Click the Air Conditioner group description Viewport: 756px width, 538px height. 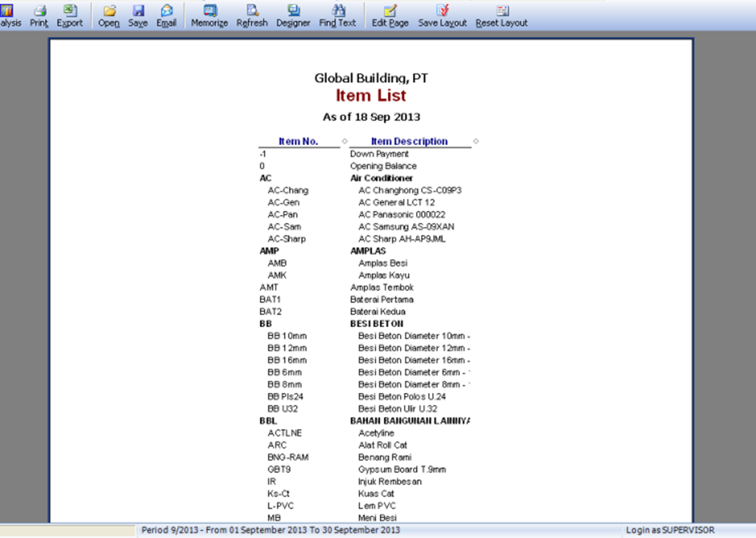pyautogui.click(x=381, y=178)
